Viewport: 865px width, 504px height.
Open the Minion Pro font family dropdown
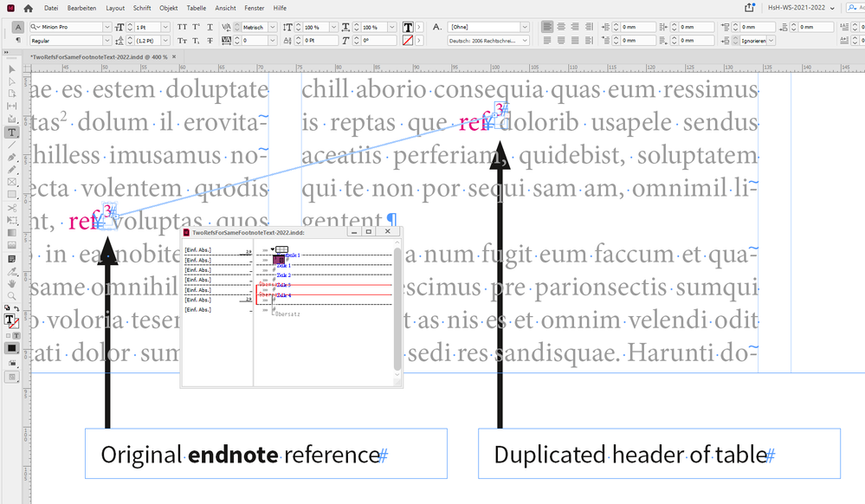click(x=107, y=27)
